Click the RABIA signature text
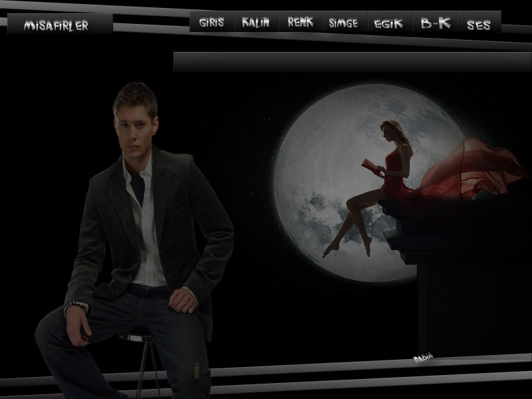This screenshot has width=532, height=399. point(423,358)
